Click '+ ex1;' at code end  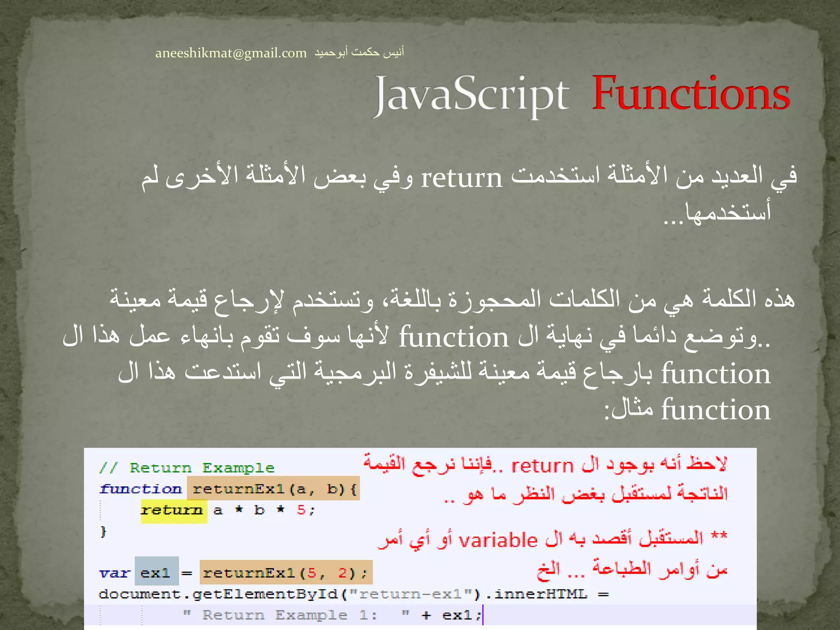pos(451,615)
